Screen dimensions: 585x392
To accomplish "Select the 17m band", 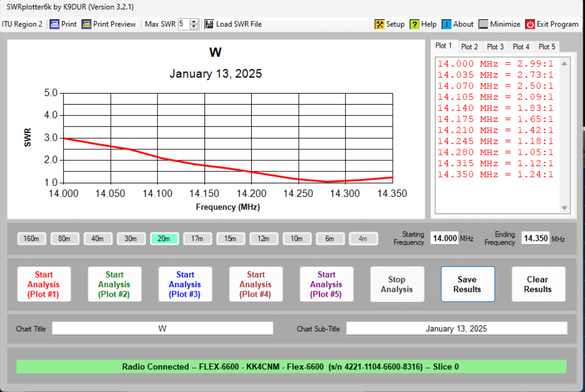I will coord(197,239).
